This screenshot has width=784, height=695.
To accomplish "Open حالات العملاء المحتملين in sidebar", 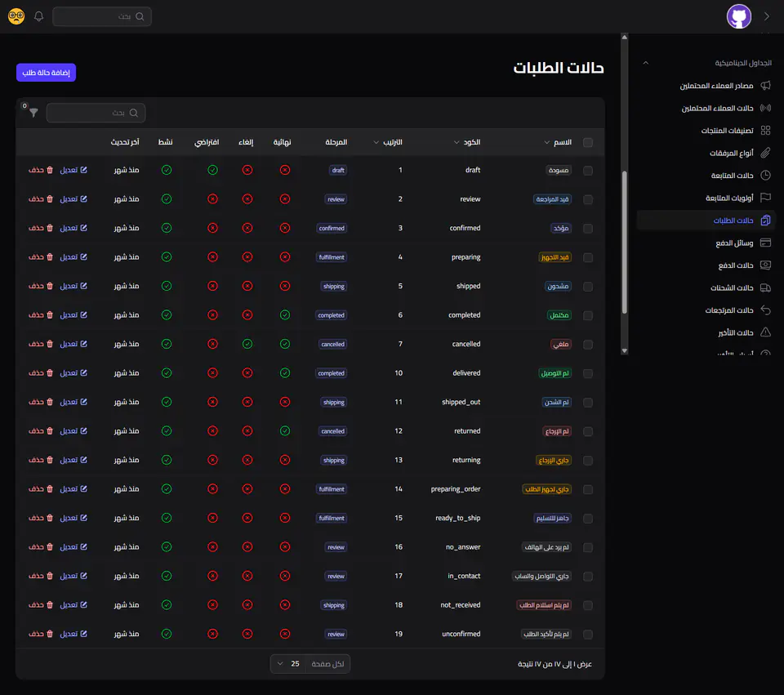I will pos(705,108).
